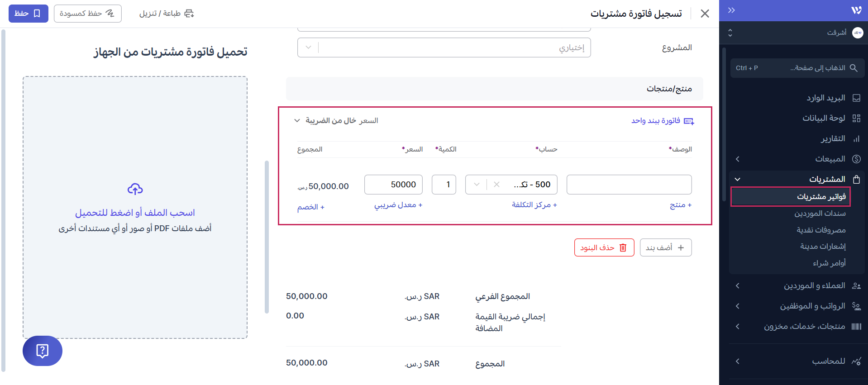Click the + معدل ضريبي link
This screenshot has width=868, height=385.
(x=398, y=205)
